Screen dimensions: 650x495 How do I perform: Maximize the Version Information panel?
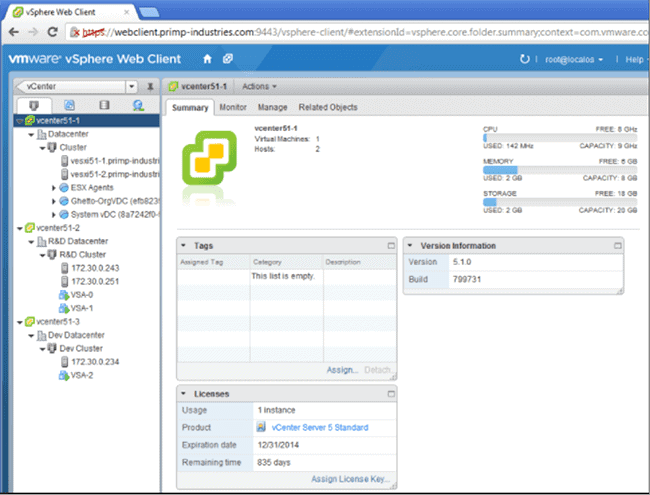[617, 246]
